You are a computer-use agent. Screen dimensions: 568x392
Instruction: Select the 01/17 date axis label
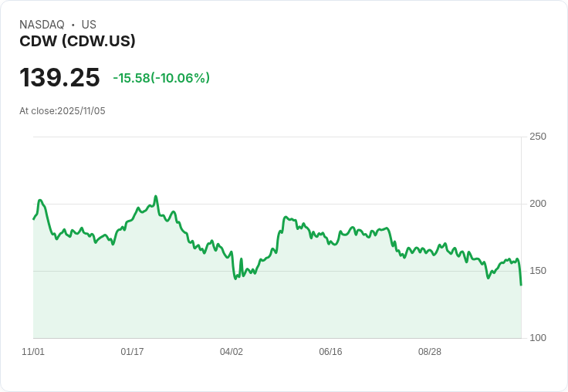coord(132,352)
